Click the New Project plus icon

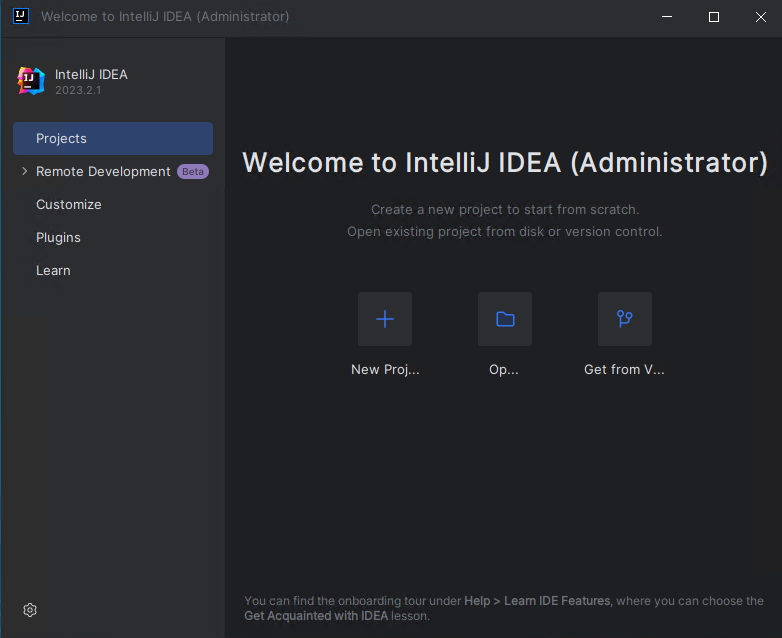(385, 319)
